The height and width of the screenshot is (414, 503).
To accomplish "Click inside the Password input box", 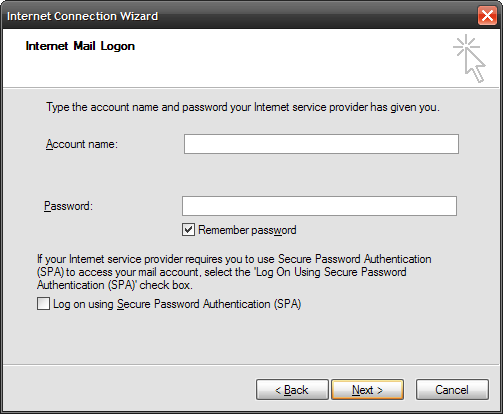I will click(x=319, y=206).
